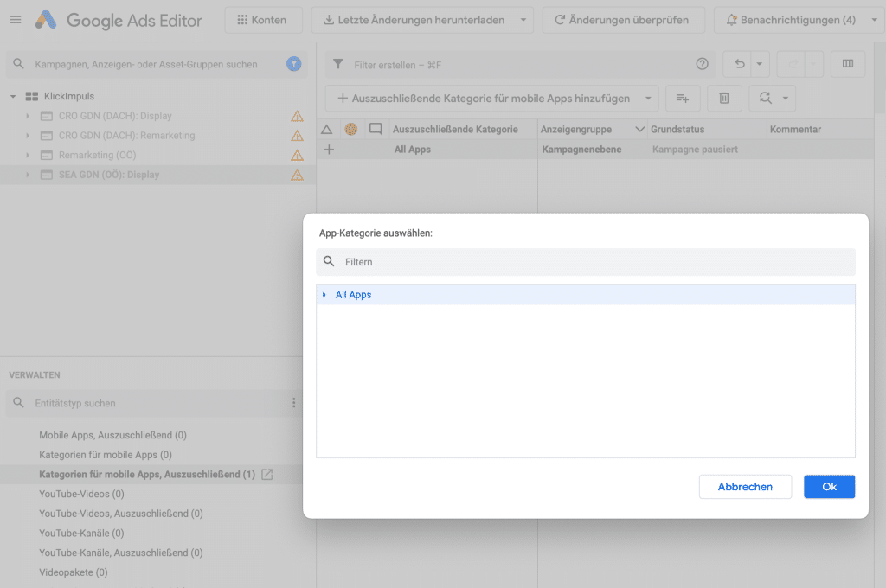Expand the All Apps entry in the dialog
Image resolution: width=886 pixels, height=588 pixels.
pyautogui.click(x=326, y=295)
